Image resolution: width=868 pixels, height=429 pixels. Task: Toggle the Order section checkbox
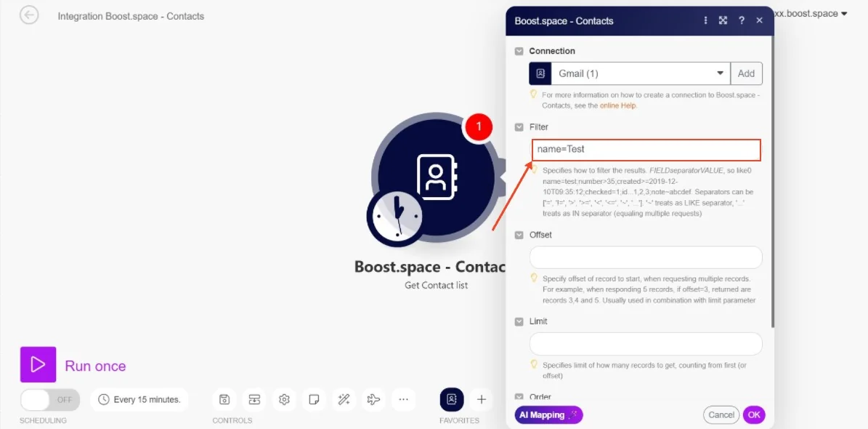click(519, 397)
